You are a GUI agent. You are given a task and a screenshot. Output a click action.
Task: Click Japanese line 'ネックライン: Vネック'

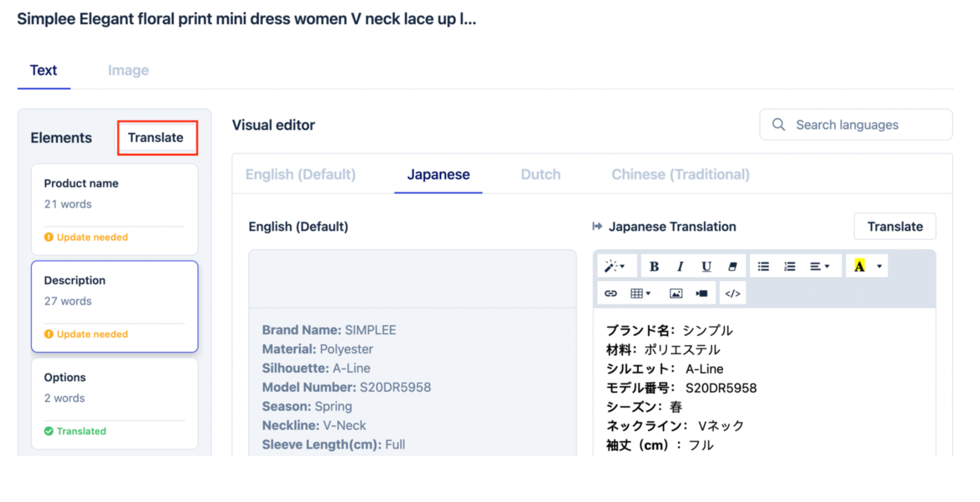pos(675,425)
